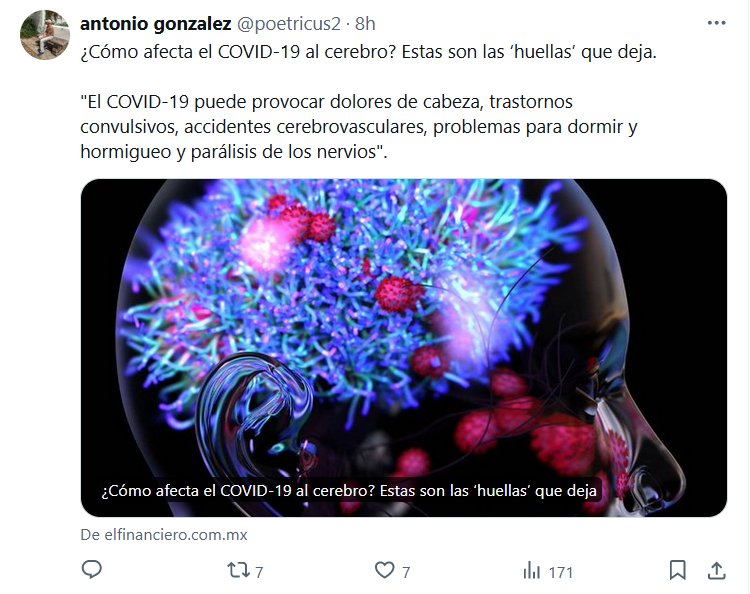This screenshot has width=750, height=594.
Task: View analytics via the bar chart icon
Action: (x=532, y=571)
